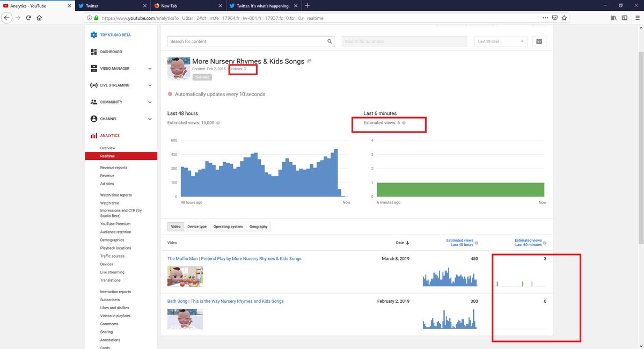Switch to the Device type tab
Viewport: 644px width, 349px height.
(196, 227)
